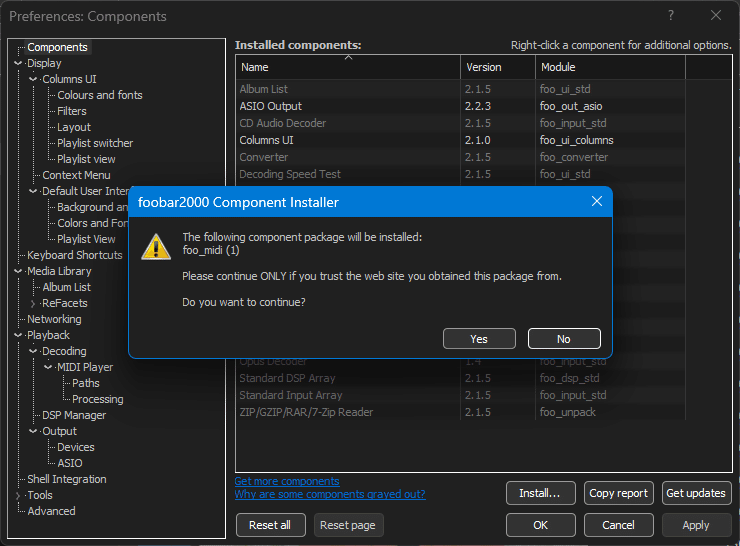The width and height of the screenshot is (740, 546).
Task: Click the Get updates button
Action: [x=696, y=493]
